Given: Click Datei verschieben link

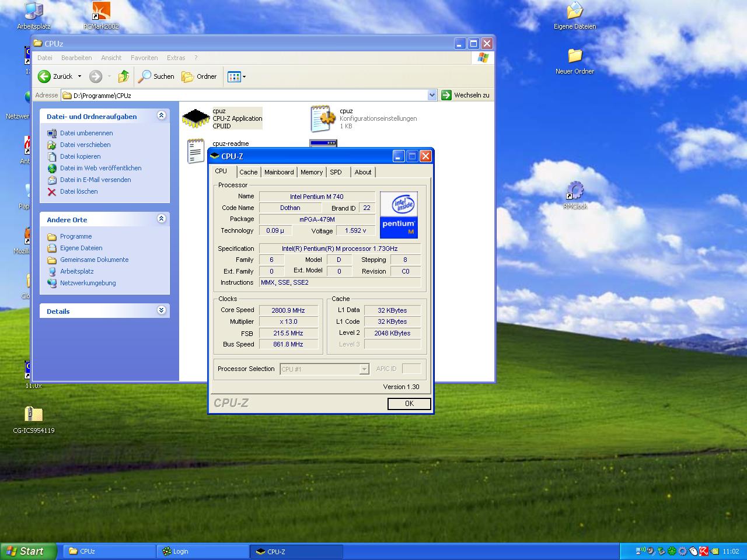Looking at the screenshot, I should [85, 145].
